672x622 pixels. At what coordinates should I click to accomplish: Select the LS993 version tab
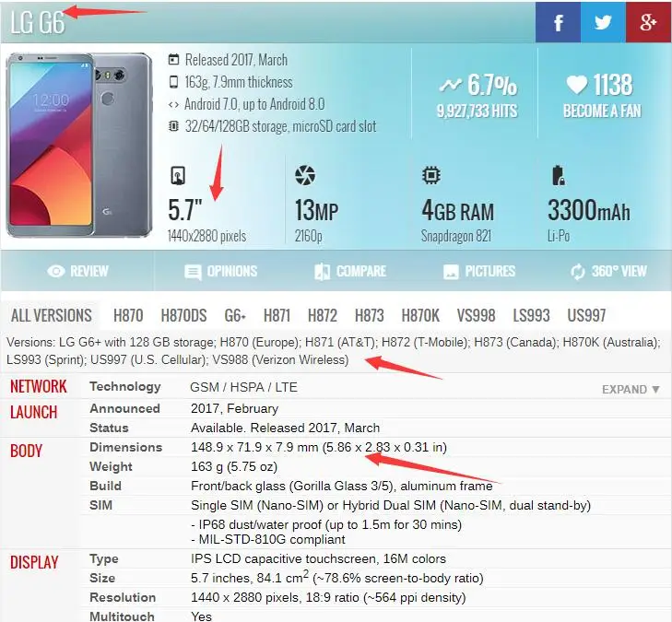pyautogui.click(x=532, y=316)
